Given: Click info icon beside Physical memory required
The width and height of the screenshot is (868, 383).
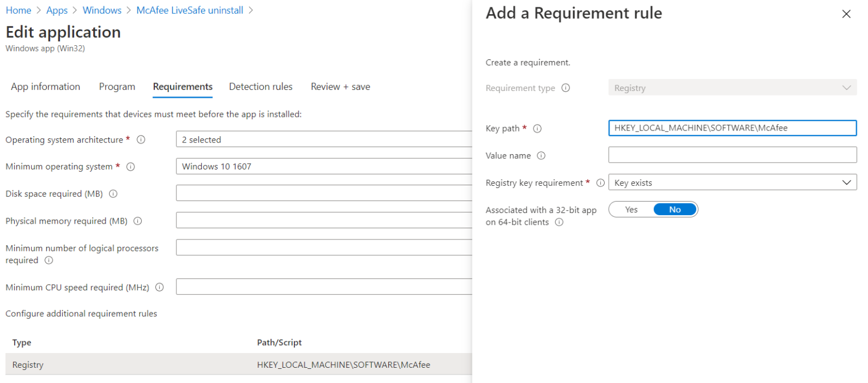Looking at the screenshot, I should coord(137,221).
